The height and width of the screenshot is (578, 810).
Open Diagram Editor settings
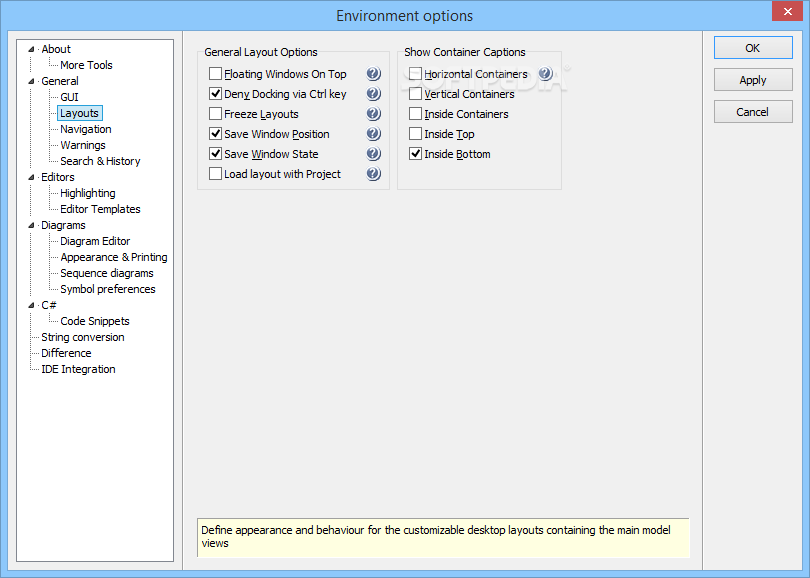pyautogui.click(x=95, y=241)
